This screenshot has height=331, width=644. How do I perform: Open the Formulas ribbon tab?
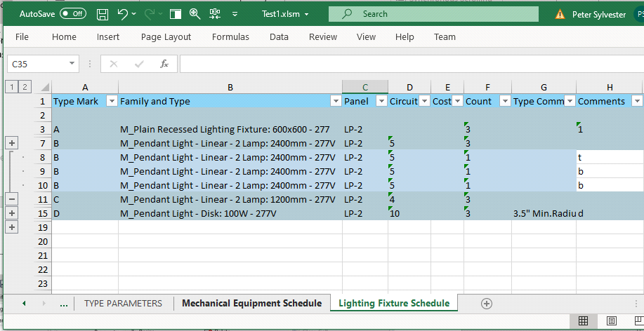click(230, 37)
